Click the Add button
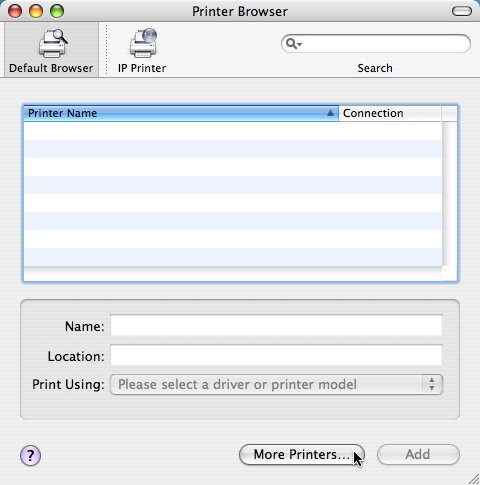The width and height of the screenshot is (480, 485). coord(418,454)
